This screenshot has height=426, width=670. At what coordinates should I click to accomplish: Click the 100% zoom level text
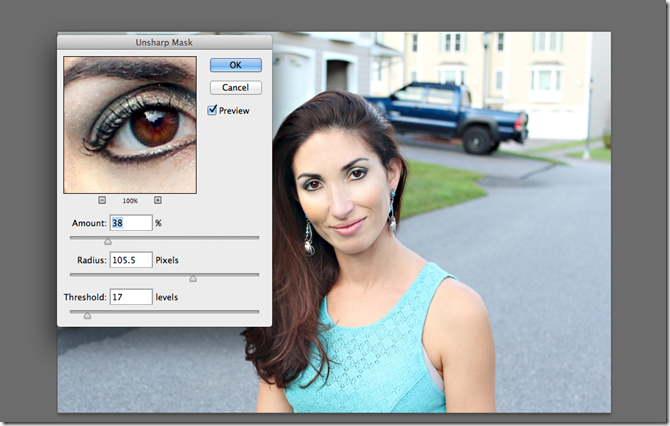130,201
